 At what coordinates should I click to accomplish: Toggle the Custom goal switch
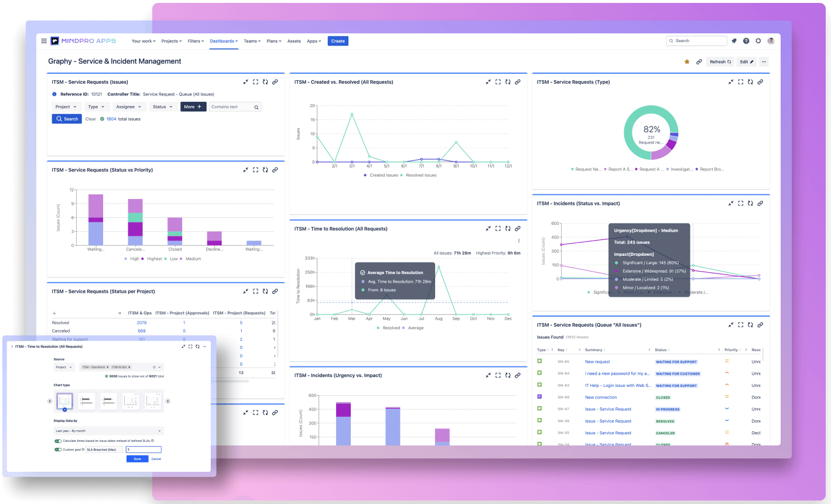pyautogui.click(x=58, y=450)
